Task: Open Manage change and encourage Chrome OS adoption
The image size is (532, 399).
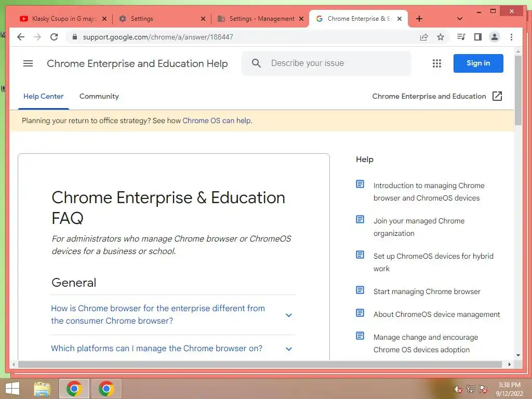Action: [x=425, y=343]
